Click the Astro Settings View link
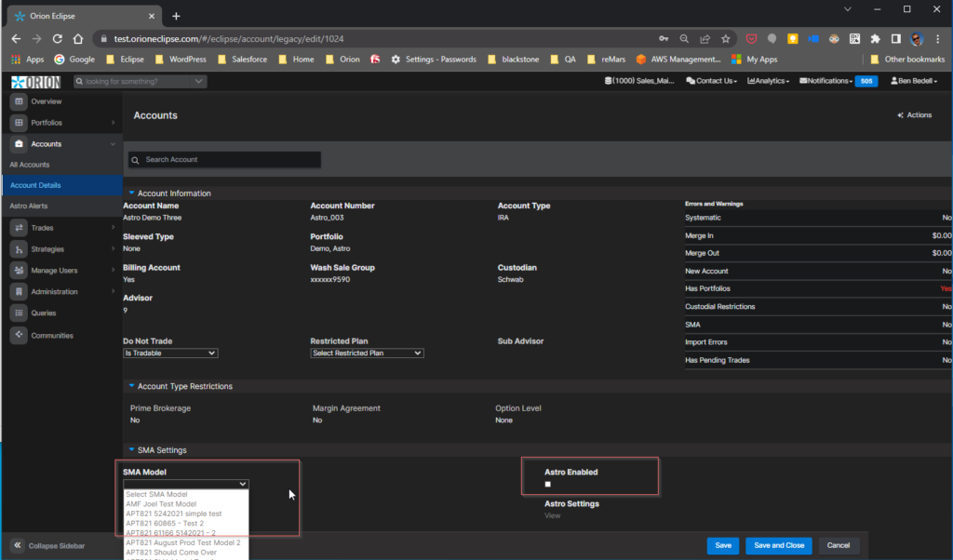The width and height of the screenshot is (953, 560). click(553, 515)
